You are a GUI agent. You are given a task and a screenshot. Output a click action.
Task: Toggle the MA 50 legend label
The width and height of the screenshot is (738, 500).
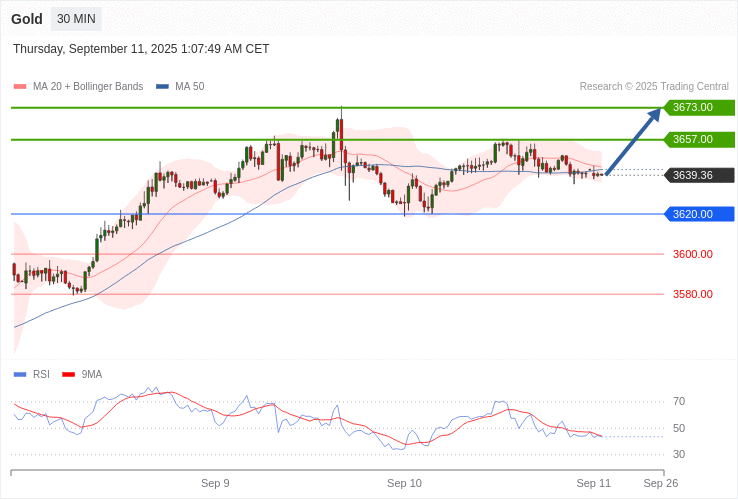point(189,87)
